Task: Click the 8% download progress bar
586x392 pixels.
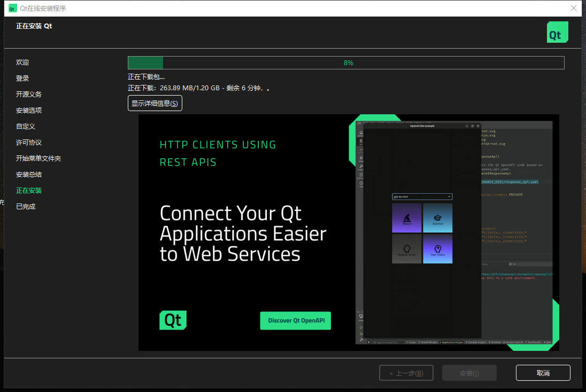Action: [x=346, y=62]
